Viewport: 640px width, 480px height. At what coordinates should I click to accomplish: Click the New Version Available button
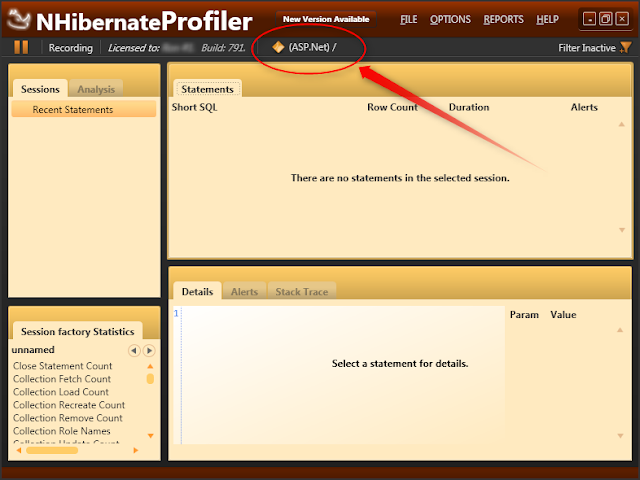pos(326,19)
